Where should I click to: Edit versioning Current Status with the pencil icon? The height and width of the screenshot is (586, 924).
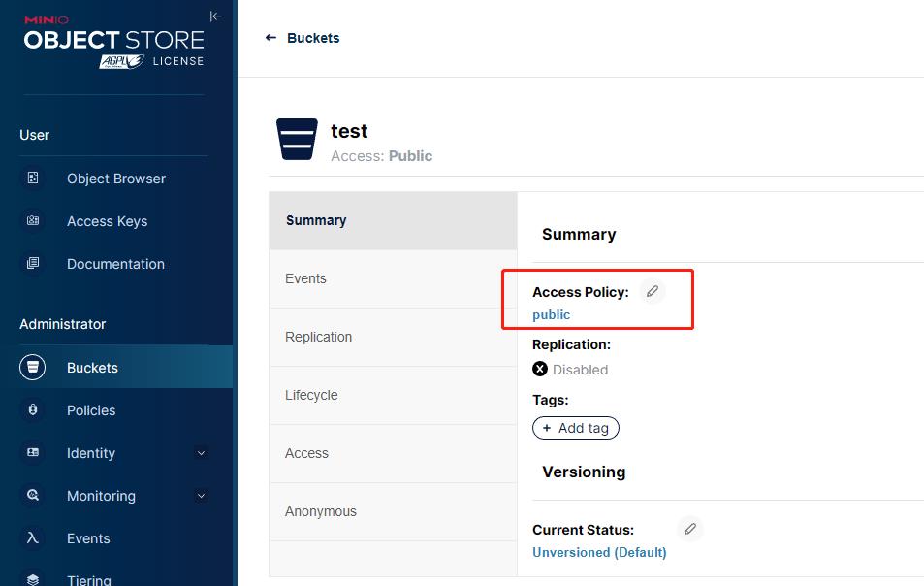tap(689, 529)
